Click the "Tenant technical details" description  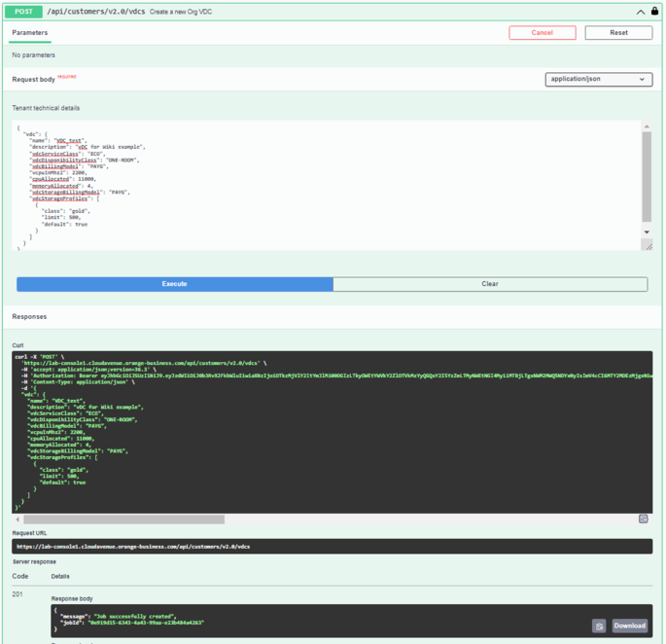pyautogui.click(x=46, y=108)
